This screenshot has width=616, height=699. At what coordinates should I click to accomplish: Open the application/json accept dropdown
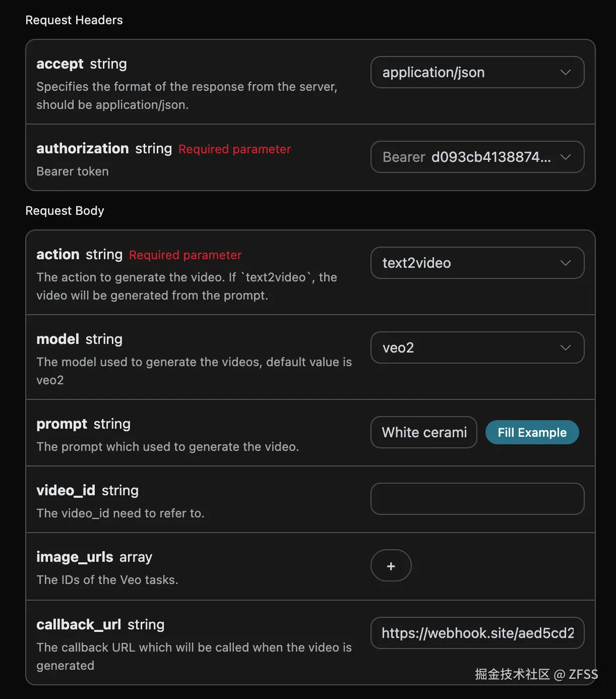pyautogui.click(x=469, y=73)
